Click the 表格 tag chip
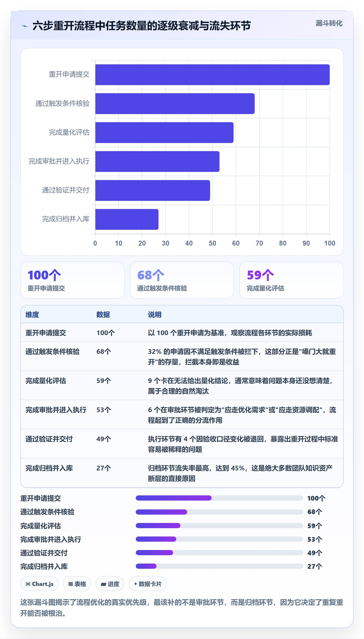This screenshot has height=639, width=364. coord(77,584)
